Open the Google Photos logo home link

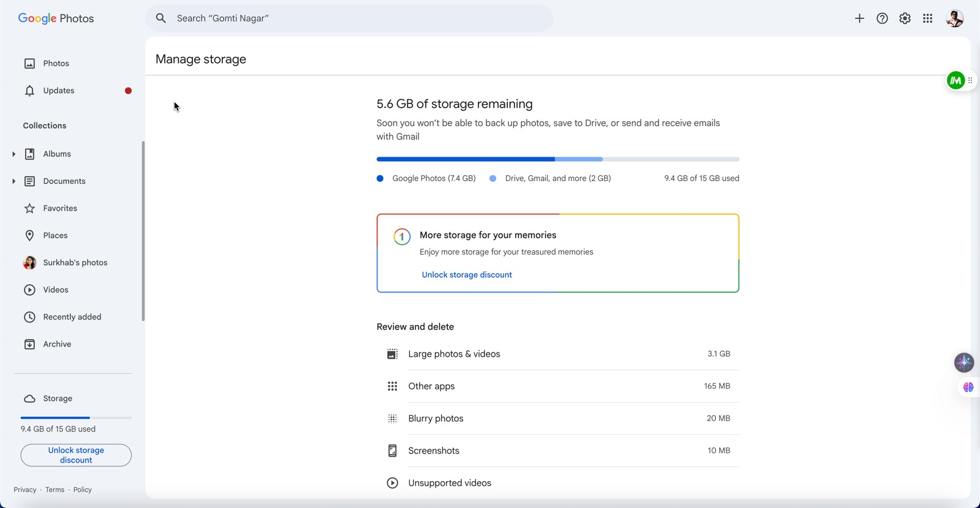click(56, 18)
